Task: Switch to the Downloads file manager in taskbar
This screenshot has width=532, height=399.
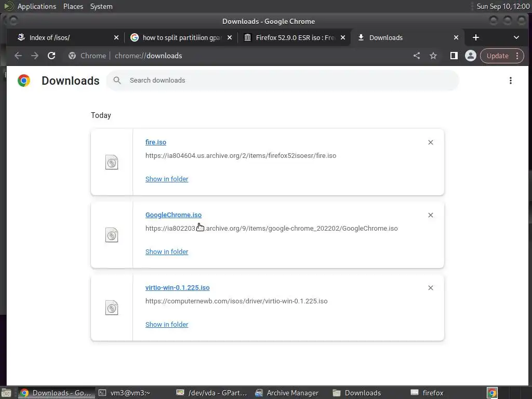Action: pos(369,393)
